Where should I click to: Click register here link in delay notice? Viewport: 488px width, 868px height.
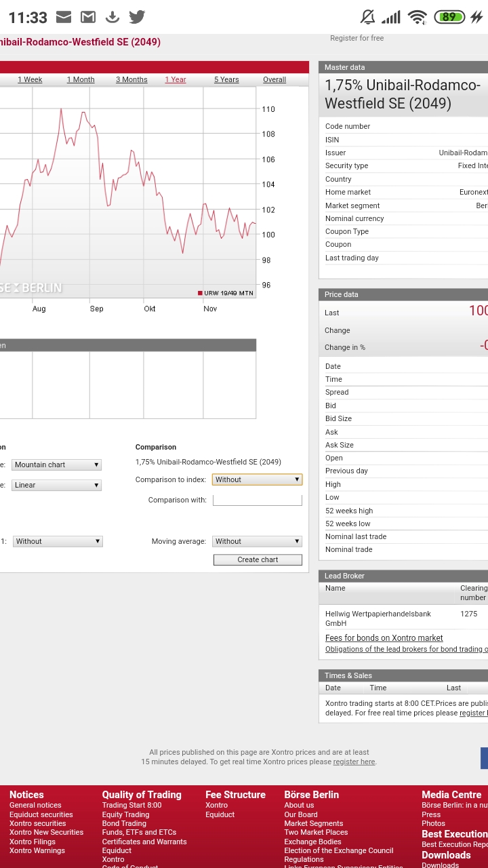(x=354, y=762)
